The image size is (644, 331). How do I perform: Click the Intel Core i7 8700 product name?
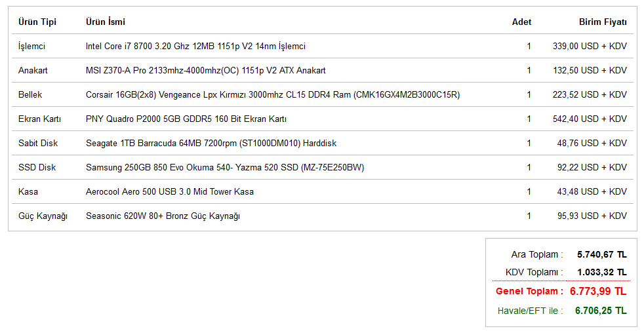point(195,46)
